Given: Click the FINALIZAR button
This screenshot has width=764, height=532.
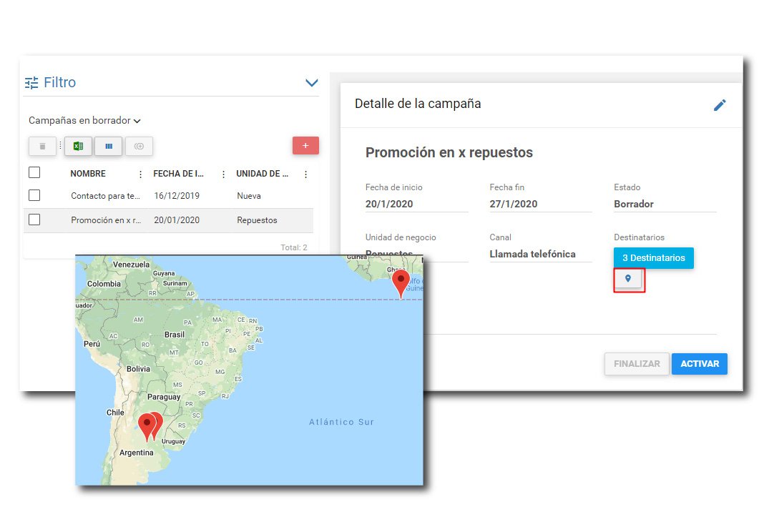Looking at the screenshot, I should pyautogui.click(x=637, y=364).
